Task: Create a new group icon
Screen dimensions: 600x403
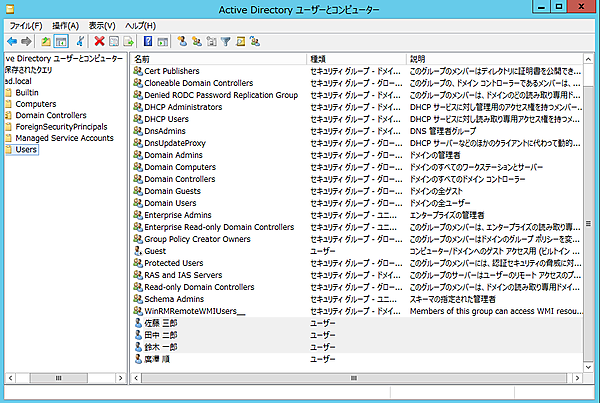Action: point(197,41)
